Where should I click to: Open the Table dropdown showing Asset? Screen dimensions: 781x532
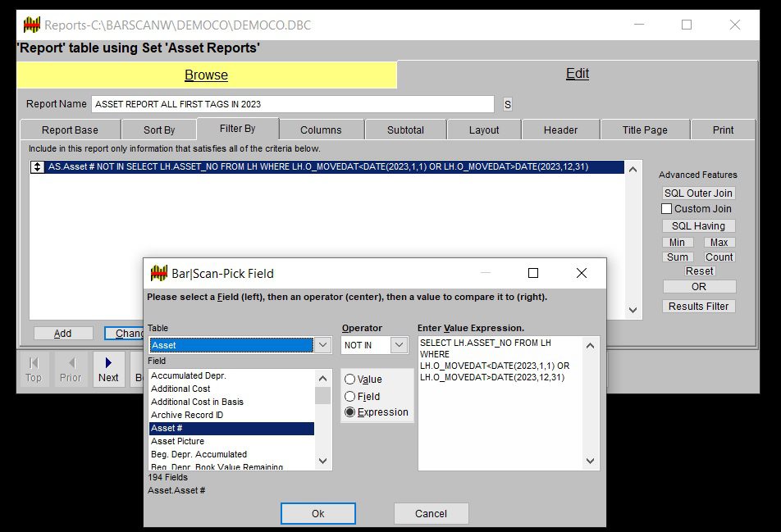tap(322, 345)
